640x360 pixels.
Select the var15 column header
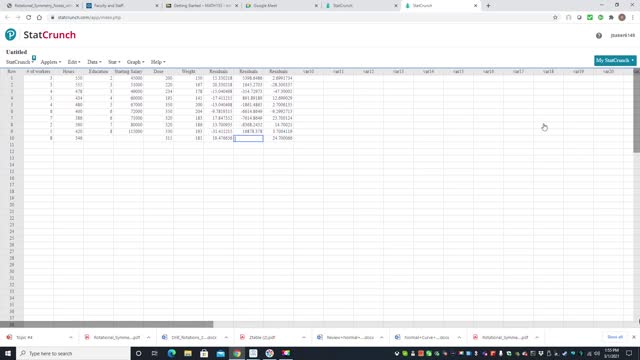point(458,71)
